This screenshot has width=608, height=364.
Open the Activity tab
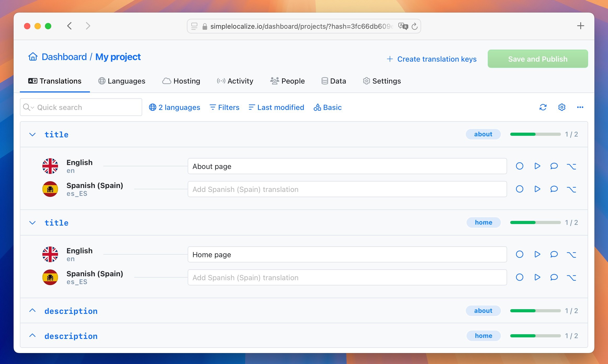(235, 81)
